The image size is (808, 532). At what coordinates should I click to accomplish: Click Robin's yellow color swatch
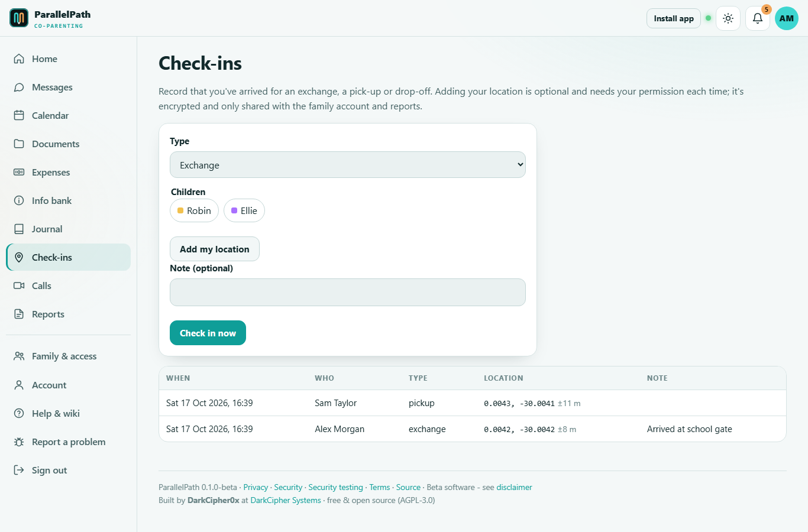pyautogui.click(x=180, y=210)
